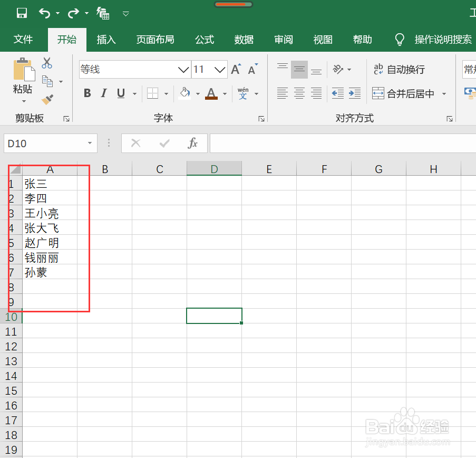Click the 自动换行 wrap text button

point(399,70)
